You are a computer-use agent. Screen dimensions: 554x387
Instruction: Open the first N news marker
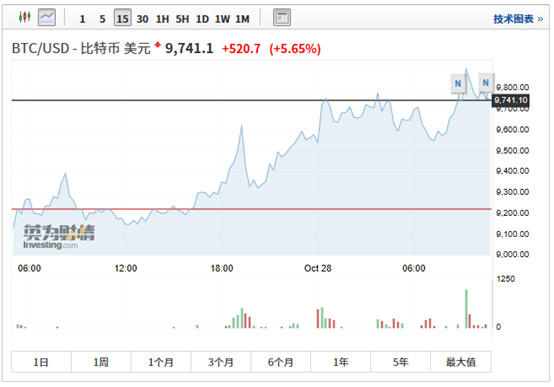458,84
